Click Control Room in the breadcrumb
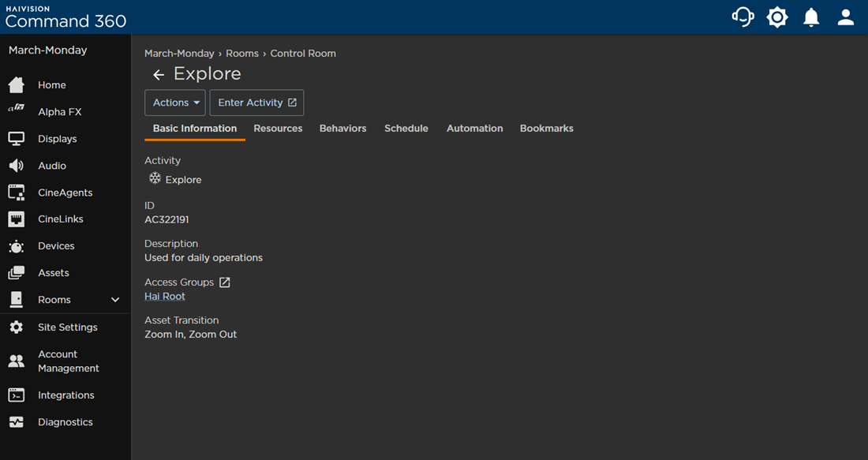The width and height of the screenshot is (868, 460). click(x=303, y=54)
